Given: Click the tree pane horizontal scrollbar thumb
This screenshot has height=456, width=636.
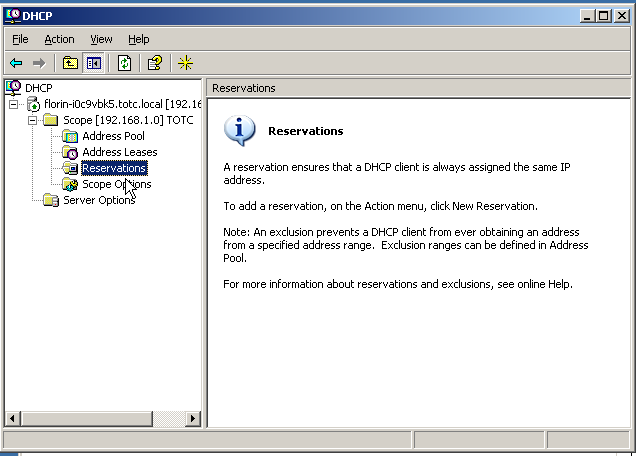Looking at the screenshot, I should pyautogui.click(x=86, y=418).
